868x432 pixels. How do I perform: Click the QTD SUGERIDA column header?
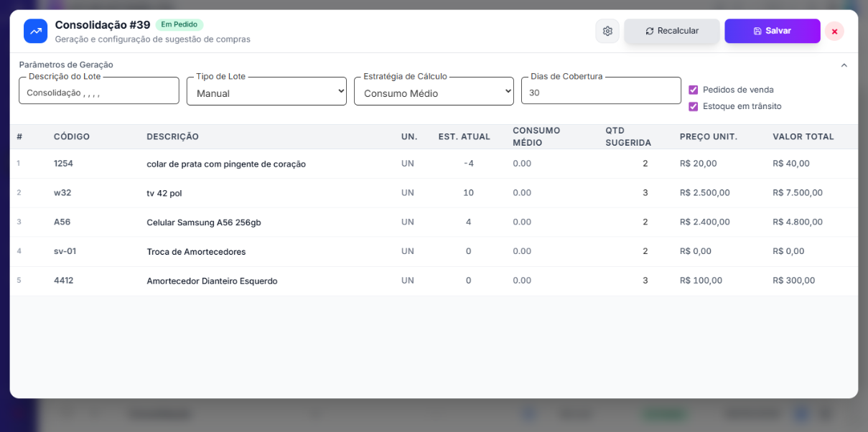coord(628,136)
